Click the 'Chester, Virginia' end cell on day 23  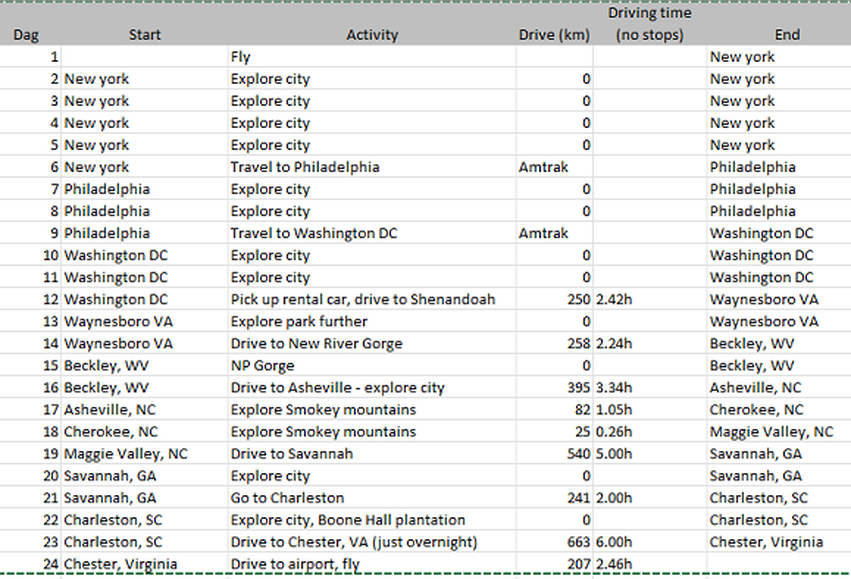(779, 542)
